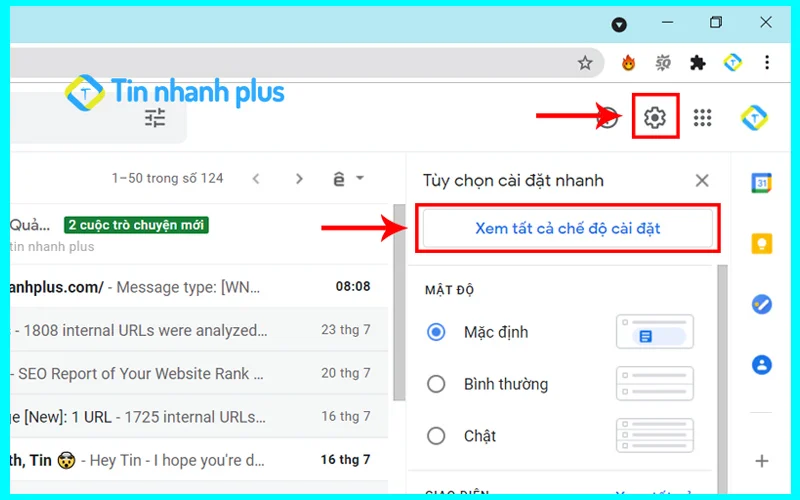Go to newer emails page arrow
This screenshot has width=800, height=500.
(x=256, y=179)
